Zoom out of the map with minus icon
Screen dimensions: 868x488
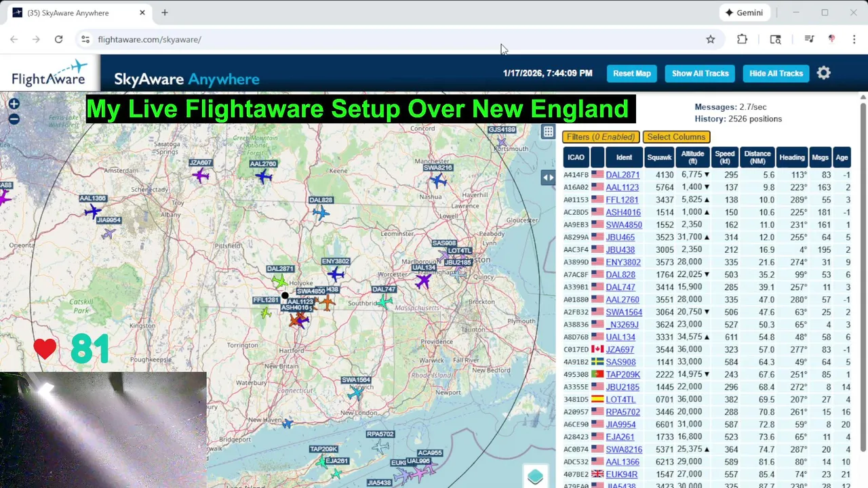pyautogui.click(x=14, y=119)
